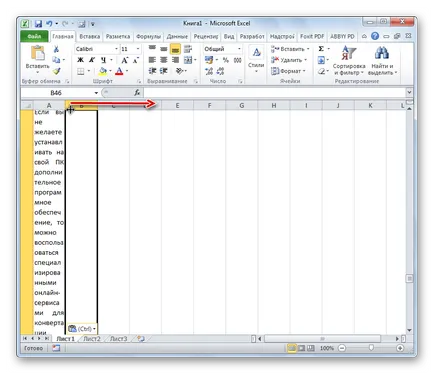The image size is (434, 374).
Task: Click the zoom slider handle
Action: tap(371, 348)
